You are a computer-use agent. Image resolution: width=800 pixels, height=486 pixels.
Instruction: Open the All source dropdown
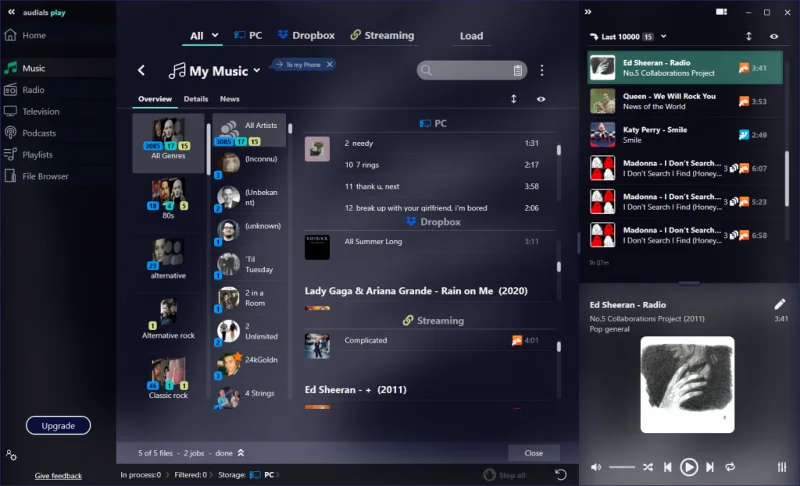[203, 36]
